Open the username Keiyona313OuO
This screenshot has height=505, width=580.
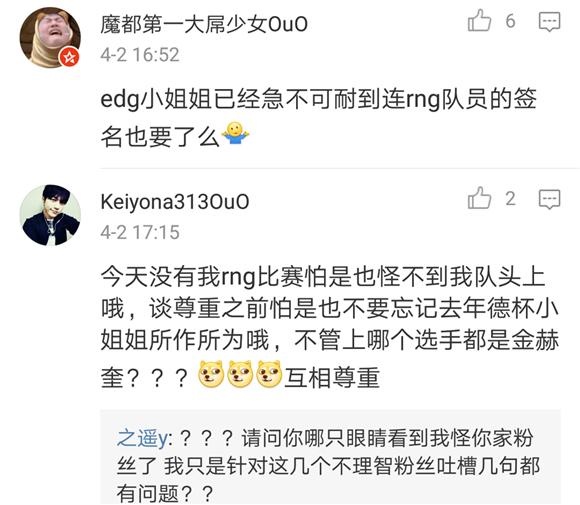pyautogui.click(x=175, y=202)
